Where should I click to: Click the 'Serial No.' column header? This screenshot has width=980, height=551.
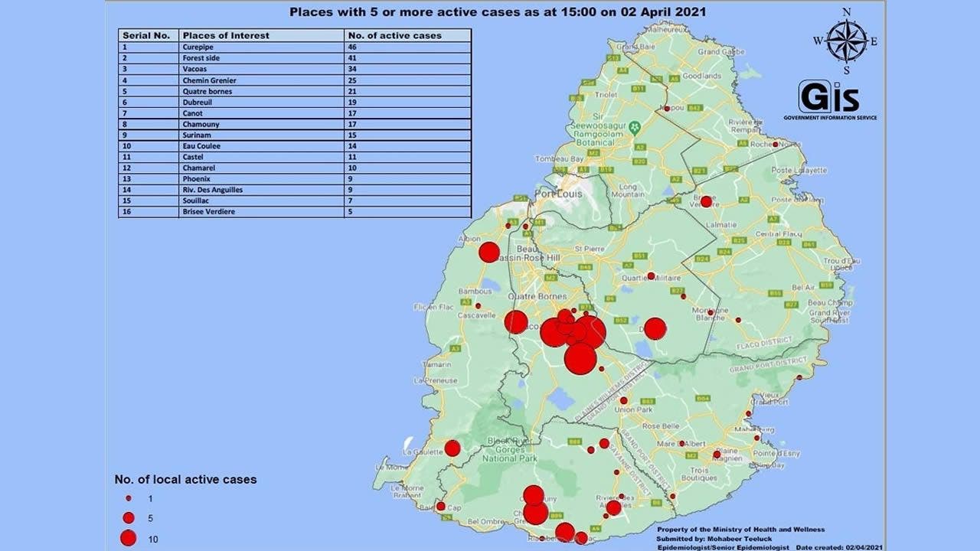click(x=145, y=35)
